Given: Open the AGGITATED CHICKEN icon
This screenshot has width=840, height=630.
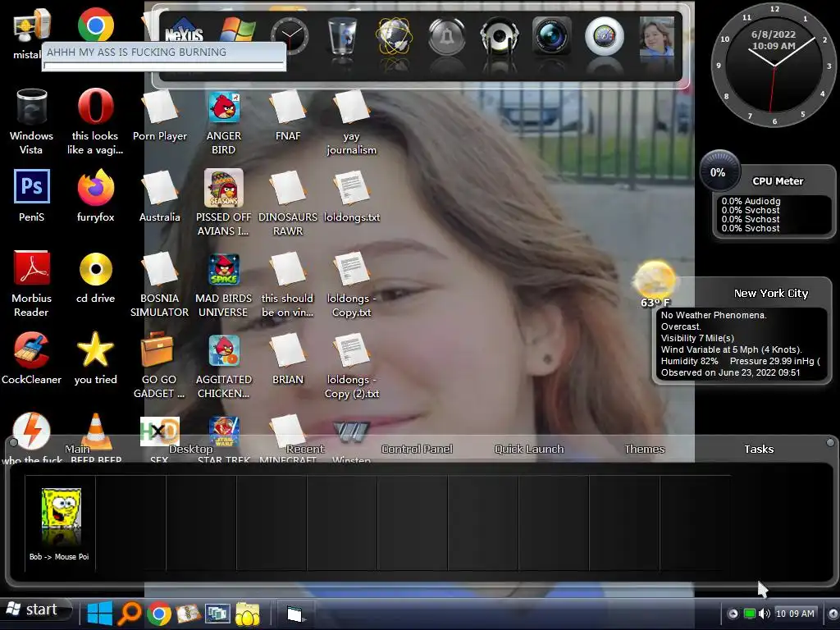Looking at the screenshot, I should pos(224,350).
